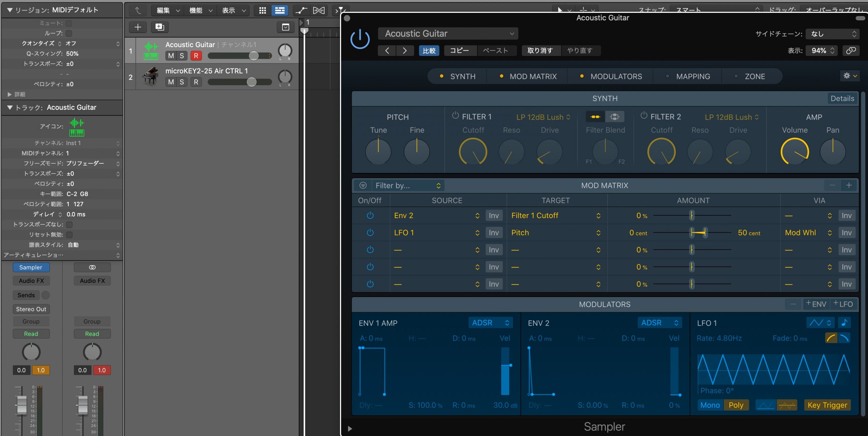868x436 pixels.
Task: Switch to the SYNTH tab
Action: [457, 76]
